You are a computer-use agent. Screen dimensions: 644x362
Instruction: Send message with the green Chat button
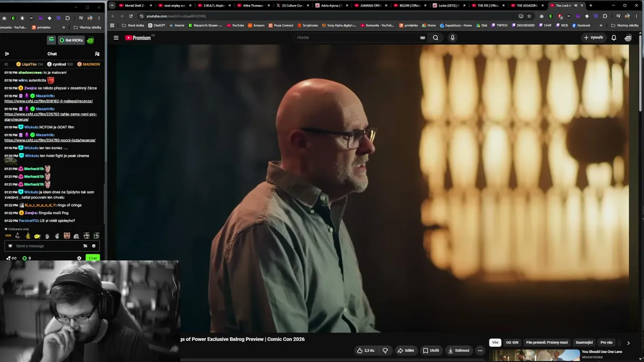93,258
